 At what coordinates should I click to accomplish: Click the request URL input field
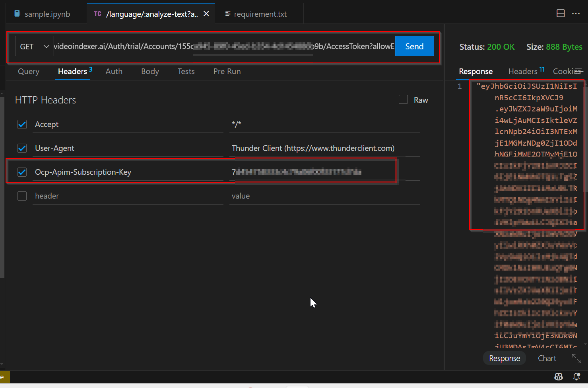224,47
